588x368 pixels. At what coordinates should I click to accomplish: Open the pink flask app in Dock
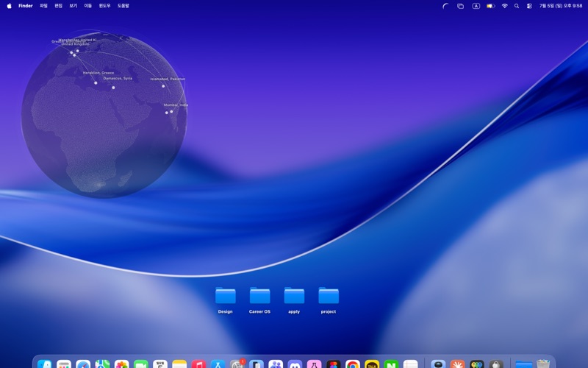tap(315, 364)
